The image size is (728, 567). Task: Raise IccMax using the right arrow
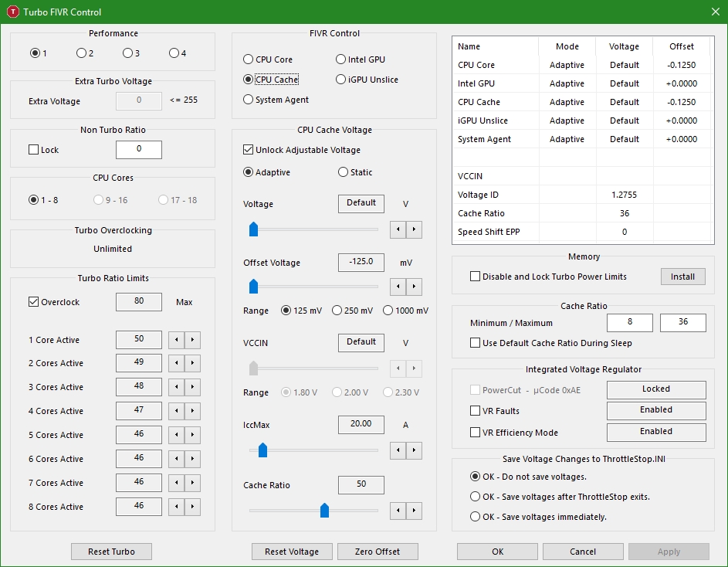click(414, 450)
